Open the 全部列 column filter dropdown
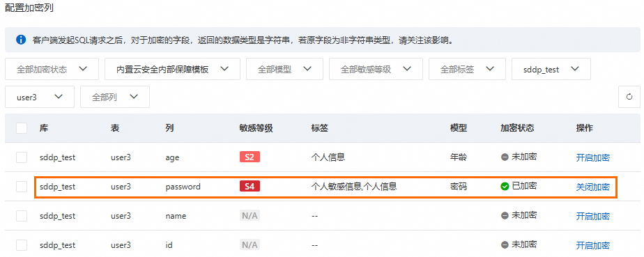 pyautogui.click(x=115, y=97)
